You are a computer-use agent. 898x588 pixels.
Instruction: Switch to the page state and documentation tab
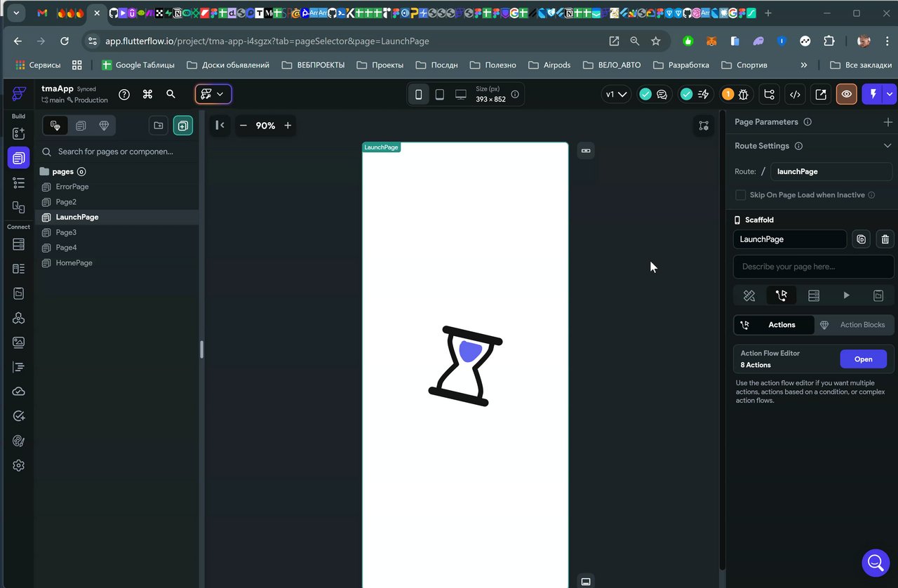(878, 296)
